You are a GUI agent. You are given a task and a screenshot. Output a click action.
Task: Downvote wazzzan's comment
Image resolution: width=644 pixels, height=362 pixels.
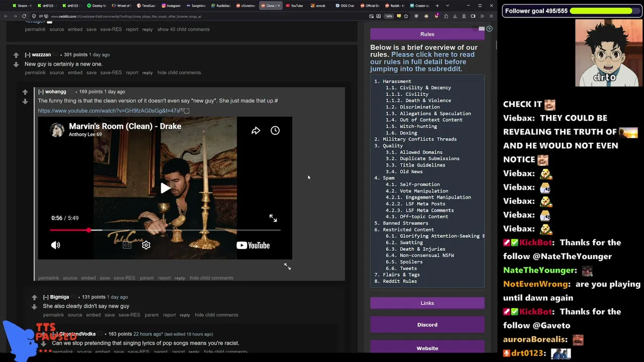[16, 64]
